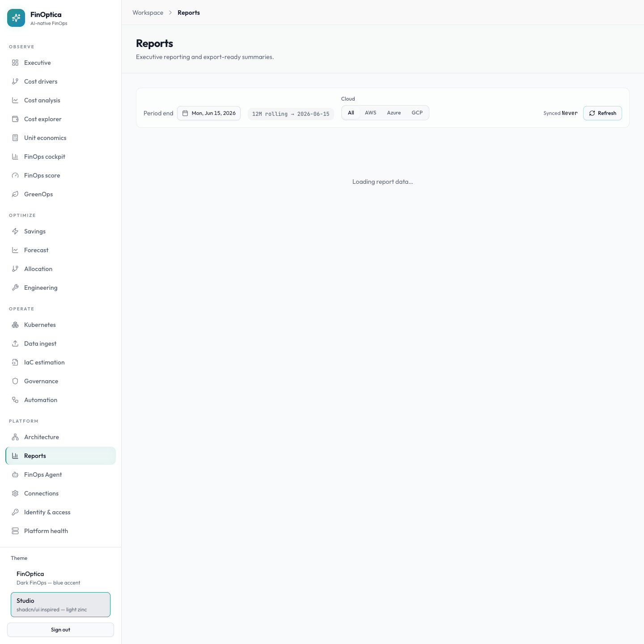Viewport: 644px width, 644px height.
Task: Click the GreenOps leaf icon
Action: (x=15, y=194)
